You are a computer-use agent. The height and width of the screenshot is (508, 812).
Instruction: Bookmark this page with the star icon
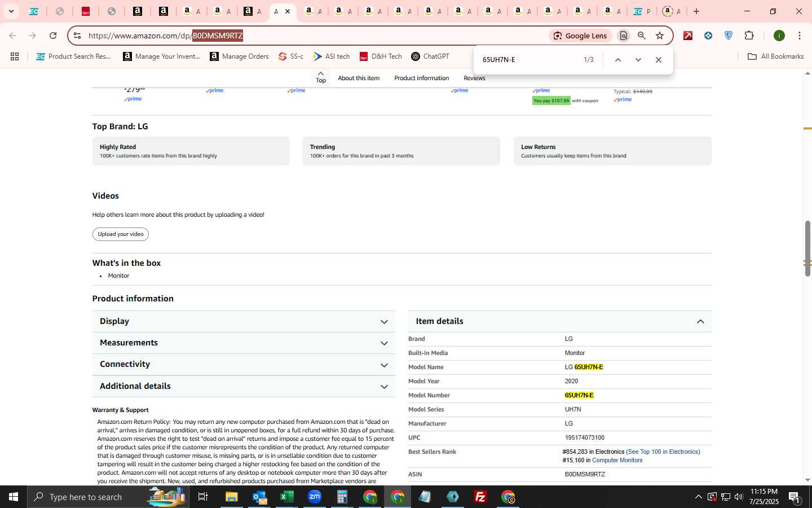[660, 36]
